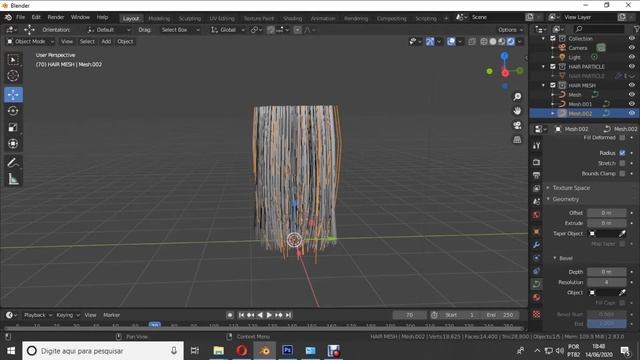Select the Select Box tool in toolbar

tap(13, 60)
